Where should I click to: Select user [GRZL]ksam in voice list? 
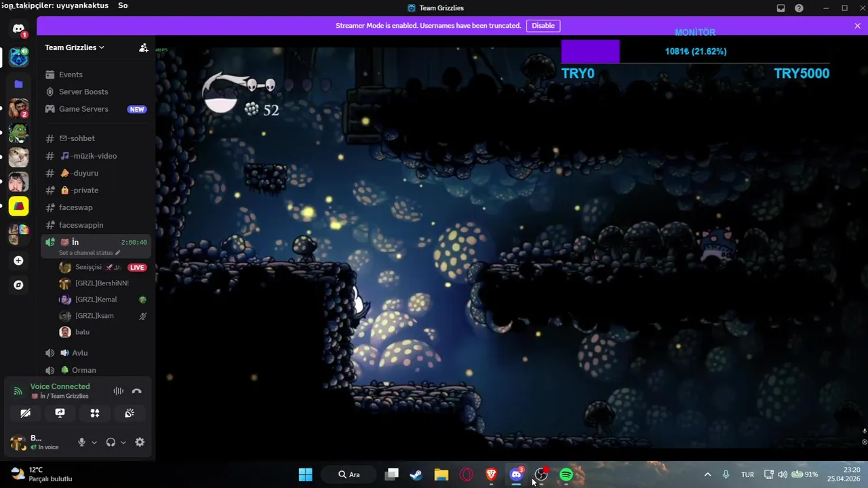point(102,316)
